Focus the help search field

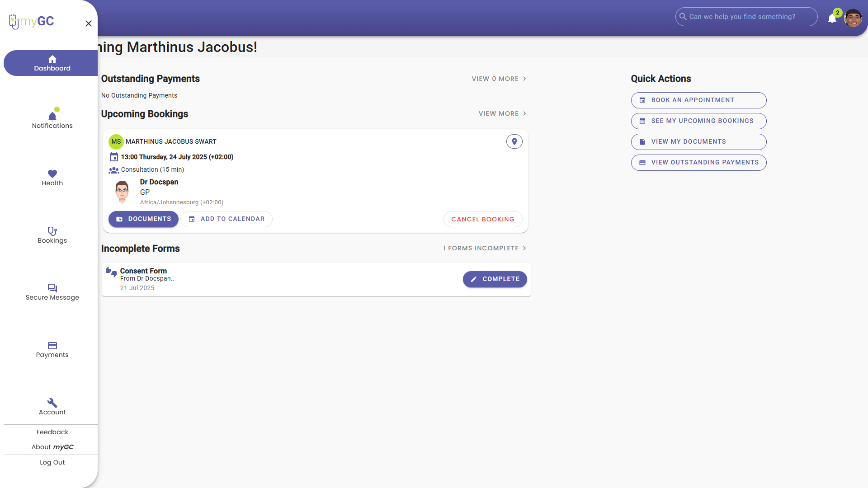click(746, 17)
